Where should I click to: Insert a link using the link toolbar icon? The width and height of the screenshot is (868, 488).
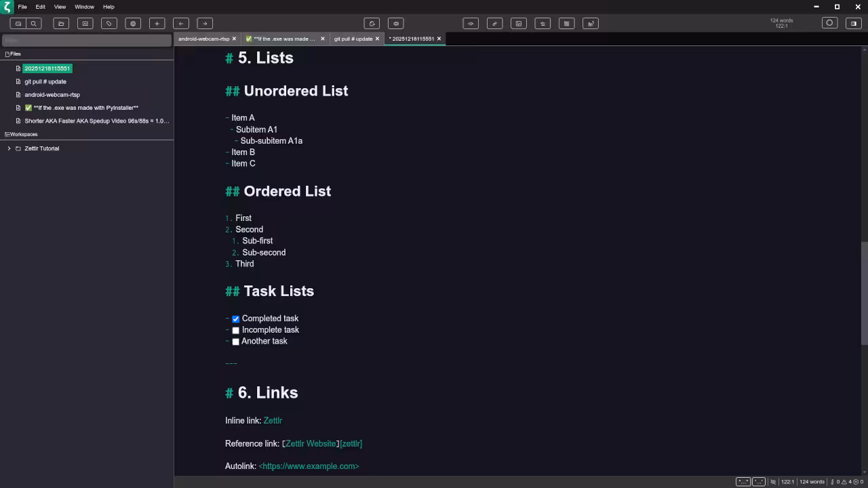494,23
